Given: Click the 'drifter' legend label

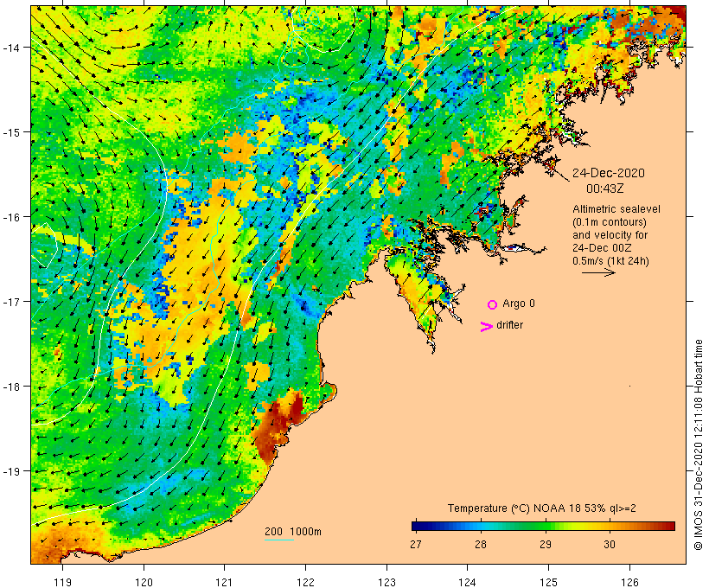Looking at the screenshot, I should tap(509, 325).
